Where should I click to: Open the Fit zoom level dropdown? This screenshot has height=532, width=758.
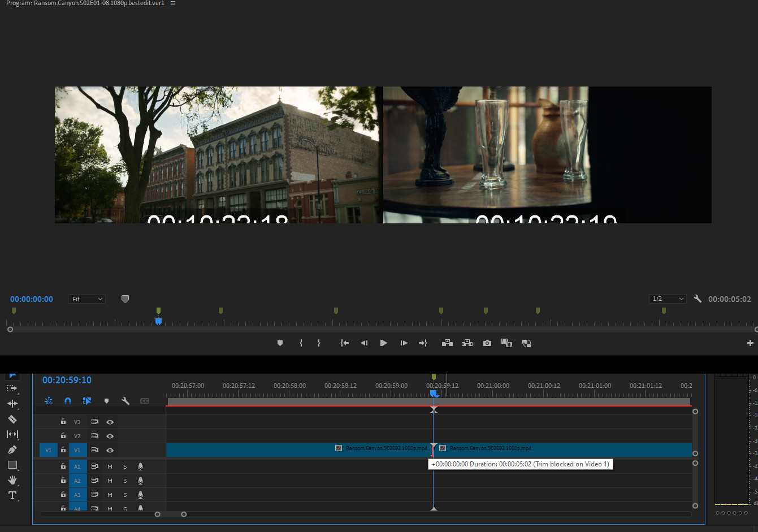(87, 299)
